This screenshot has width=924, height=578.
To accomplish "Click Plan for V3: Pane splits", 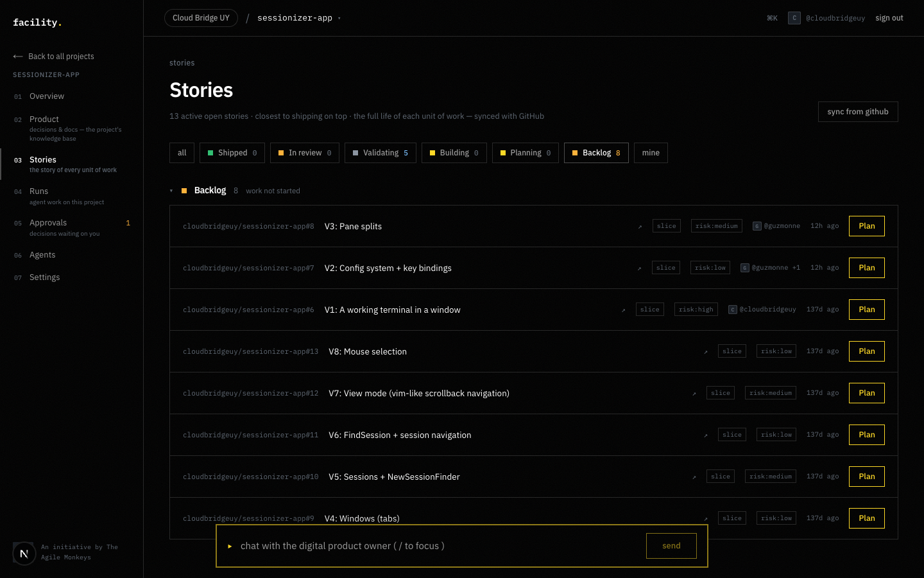I will (867, 226).
